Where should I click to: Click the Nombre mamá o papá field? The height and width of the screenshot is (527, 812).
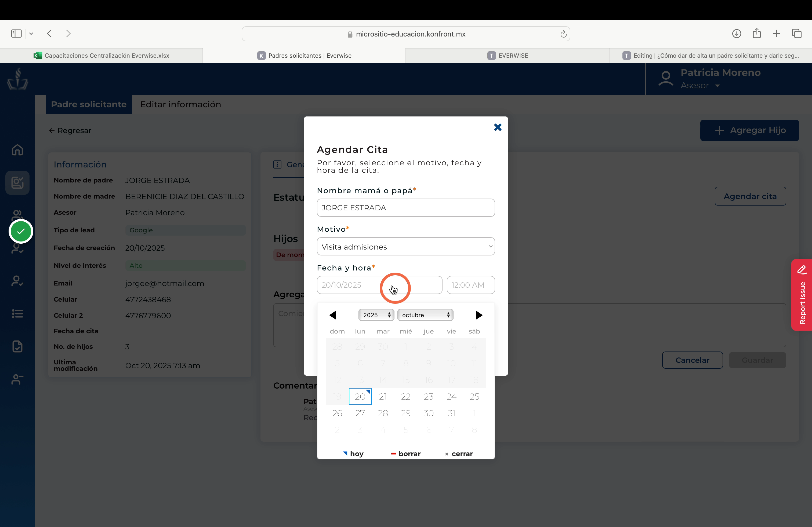[406, 208]
